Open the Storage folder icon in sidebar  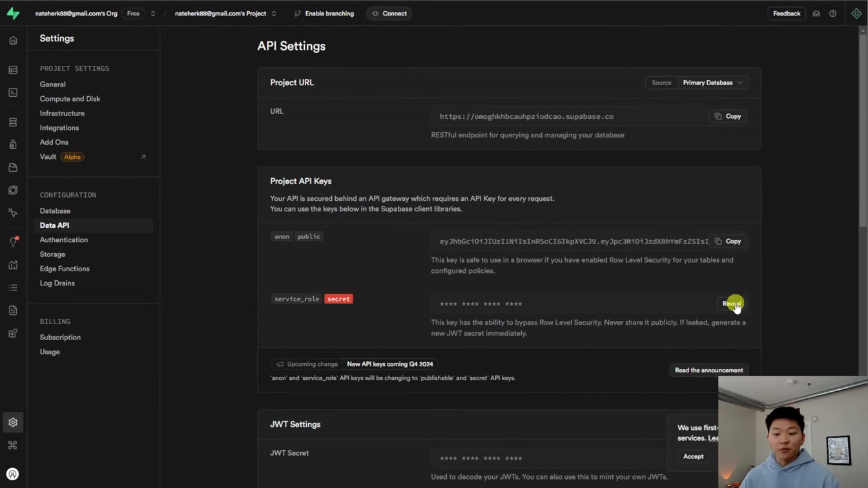[x=13, y=167]
